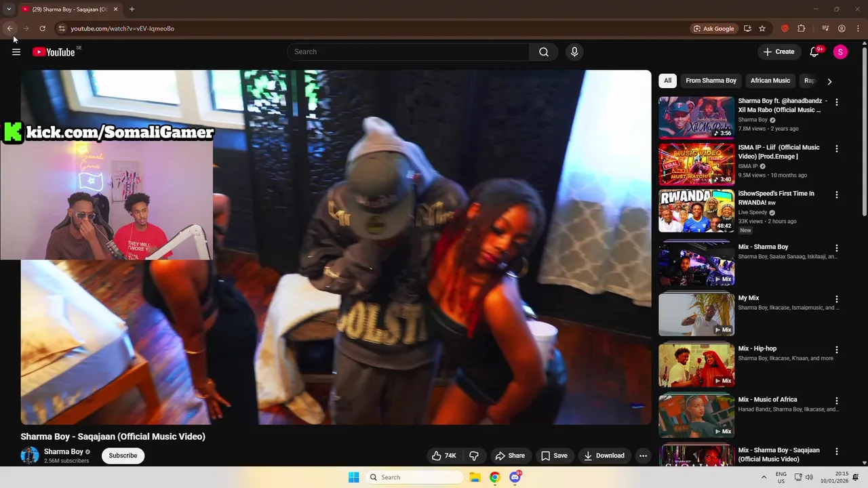The height and width of the screenshot is (488, 868).
Task: Open the My Mix playlist title
Action: (x=749, y=298)
